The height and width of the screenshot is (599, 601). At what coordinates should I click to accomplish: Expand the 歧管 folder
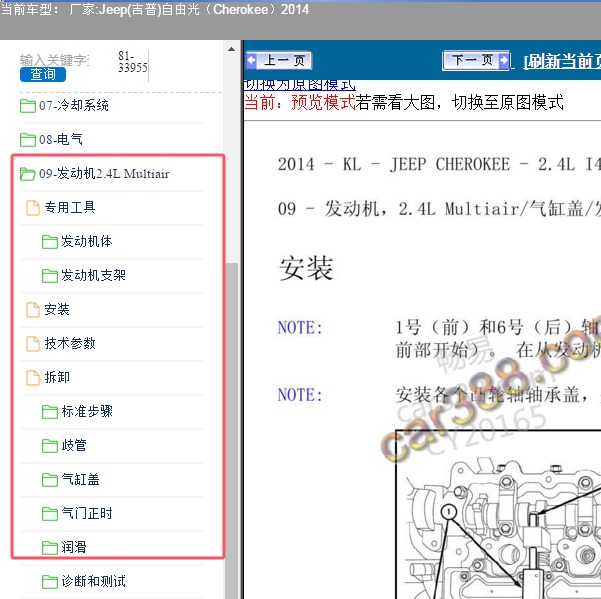click(74, 445)
